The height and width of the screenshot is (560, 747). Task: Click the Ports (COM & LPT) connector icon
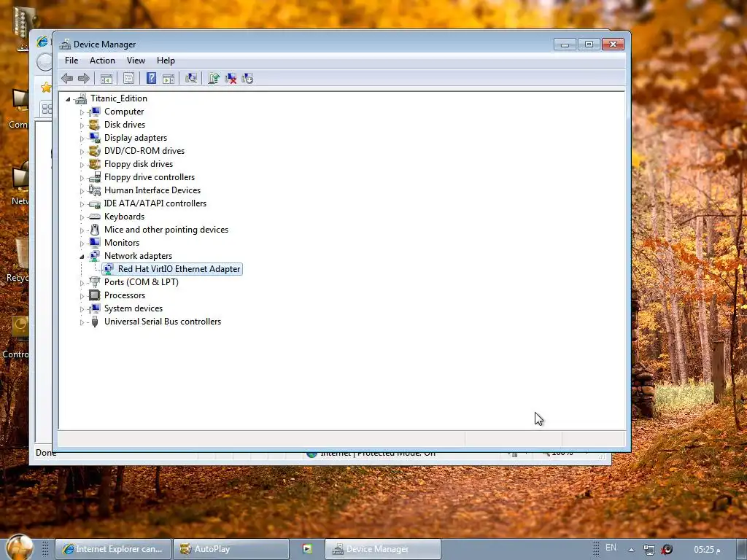tap(95, 282)
